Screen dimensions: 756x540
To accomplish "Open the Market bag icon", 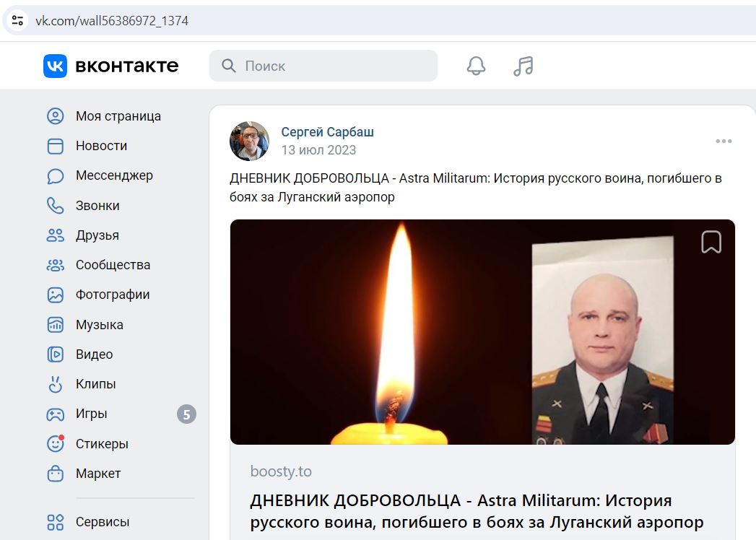I will point(56,474).
